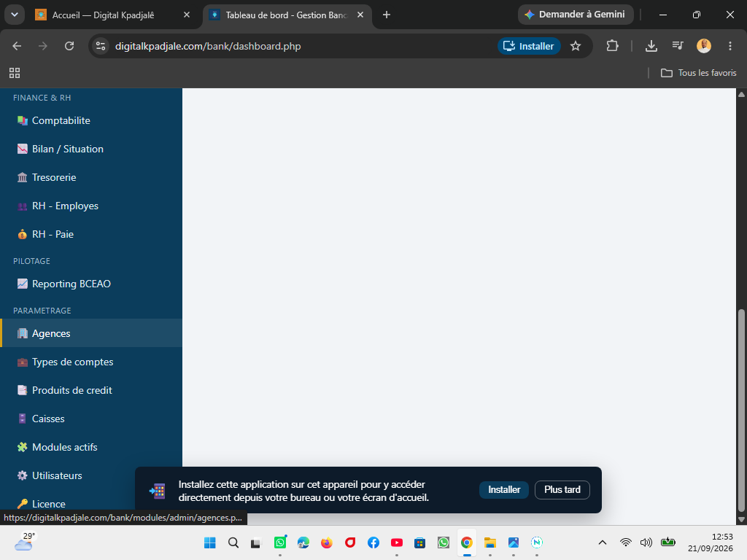
Task: Select Agences in the sidebar
Action: click(91, 333)
